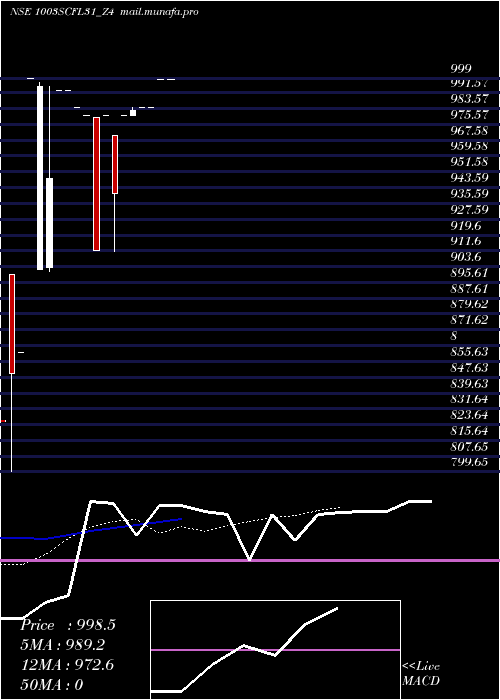
Task: Click the 999 price axis label
Action: point(461,68)
